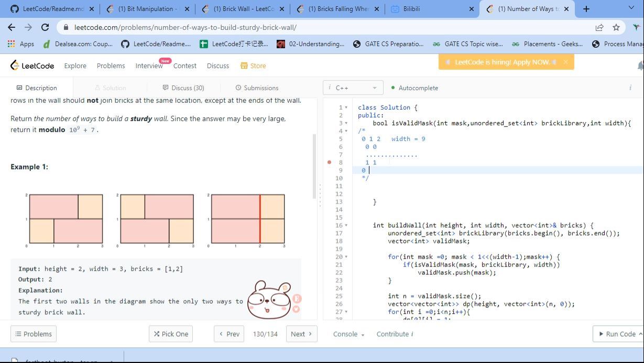The width and height of the screenshot is (644, 363).
Task: Close the hiring banner with X
Action: (565, 62)
